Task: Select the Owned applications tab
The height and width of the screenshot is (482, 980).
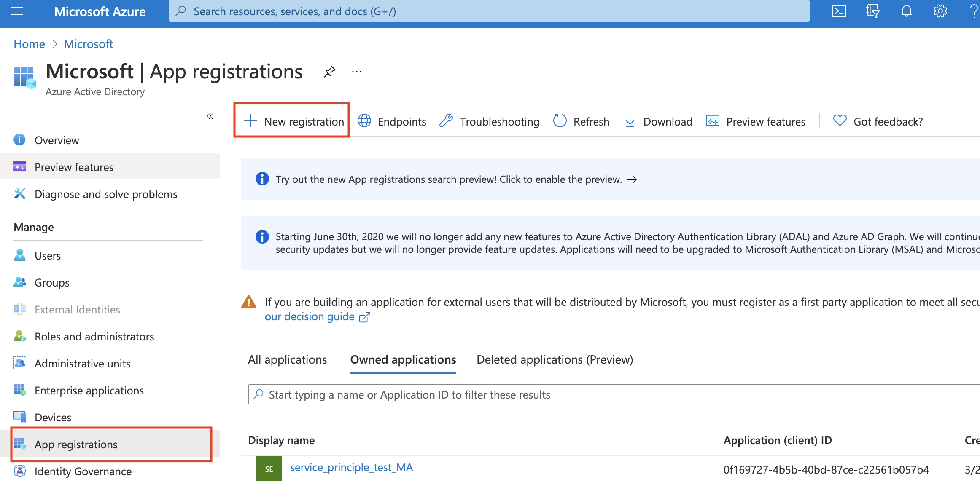Action: click(402, 359)
